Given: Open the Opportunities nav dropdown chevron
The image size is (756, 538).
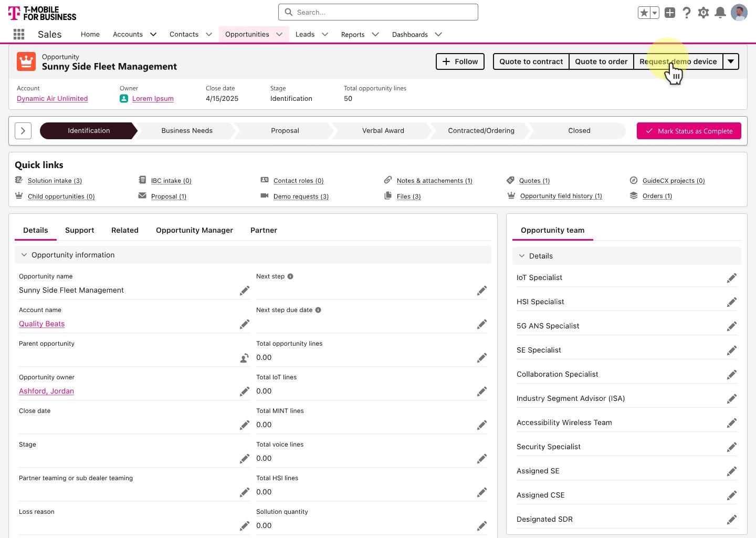Looking at the screenshot, I should [x=279, y=34].
